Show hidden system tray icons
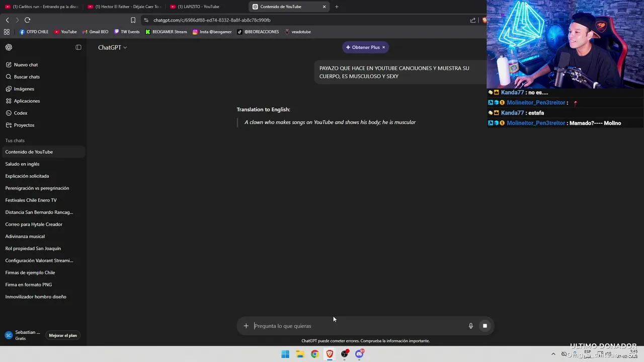The height and width of the screenshot is (362, 644). click(x=553, y=354)
